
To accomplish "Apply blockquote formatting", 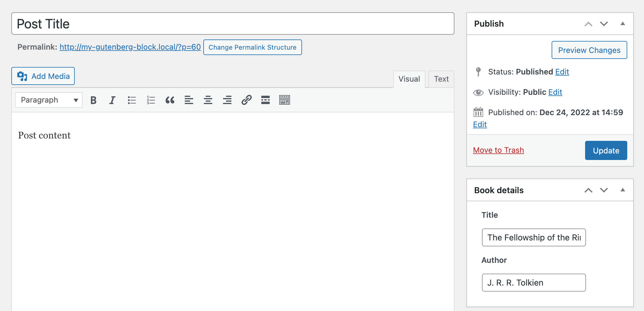I will pos(170,100).
